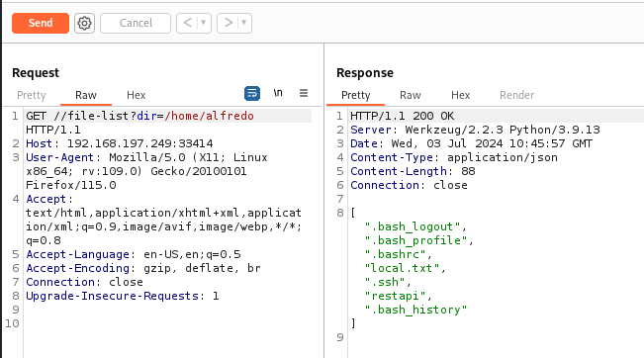644x358 pixels.
Task: Click the ".bash_profile" entry in the response
Action: point(415,240)
